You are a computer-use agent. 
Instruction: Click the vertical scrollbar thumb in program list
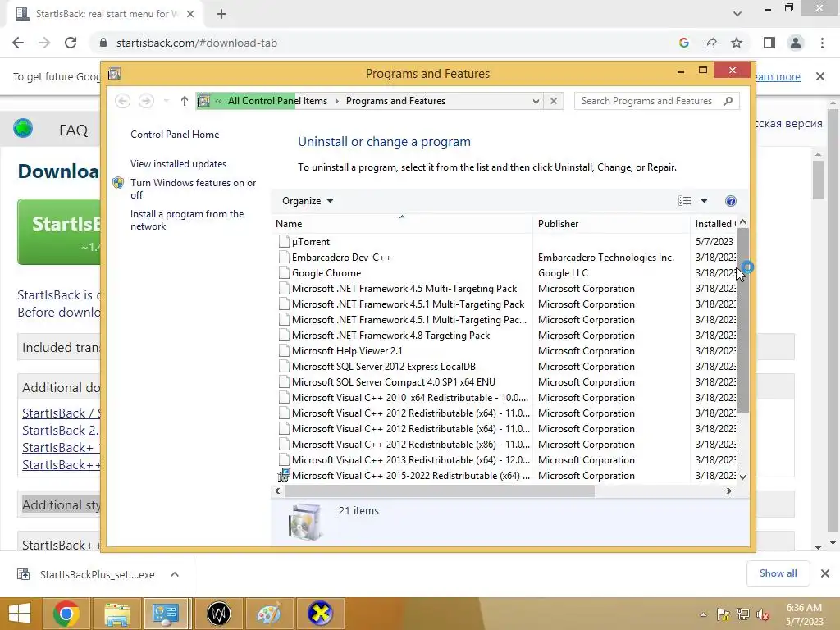tap(742, 321)
